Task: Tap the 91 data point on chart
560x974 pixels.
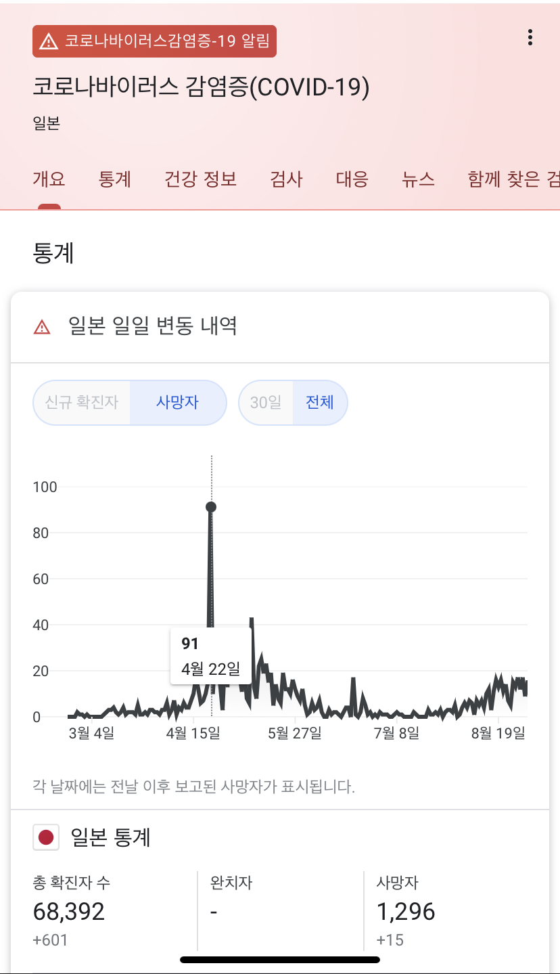Action: pyautogui.click(x=211, y=507)
